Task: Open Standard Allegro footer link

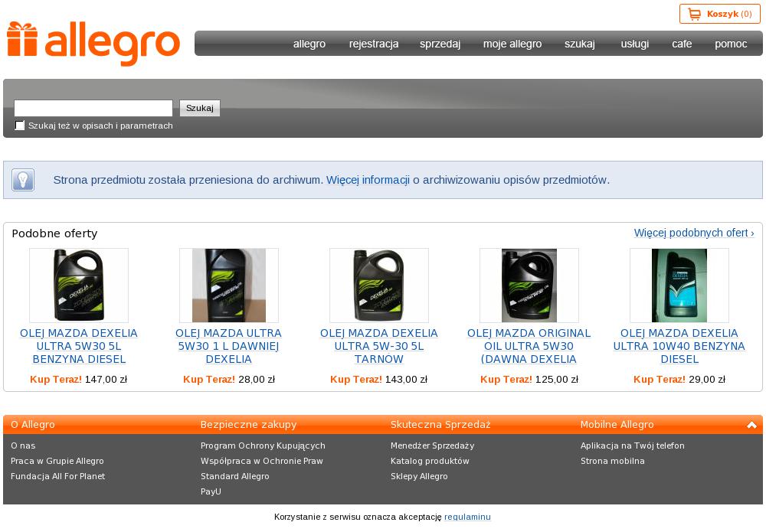Action: [x=235, y=476]
